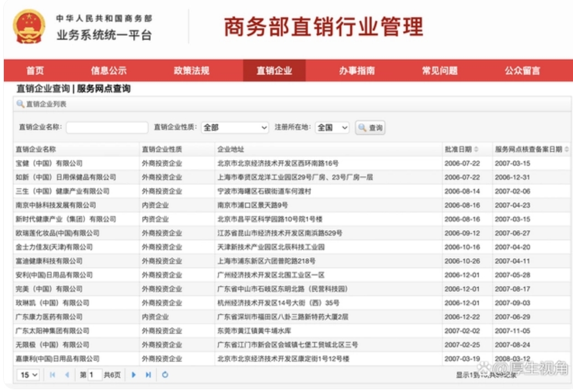Click address 南京市浦口区景天路9号
573x392 pixels.
point(253,205)
